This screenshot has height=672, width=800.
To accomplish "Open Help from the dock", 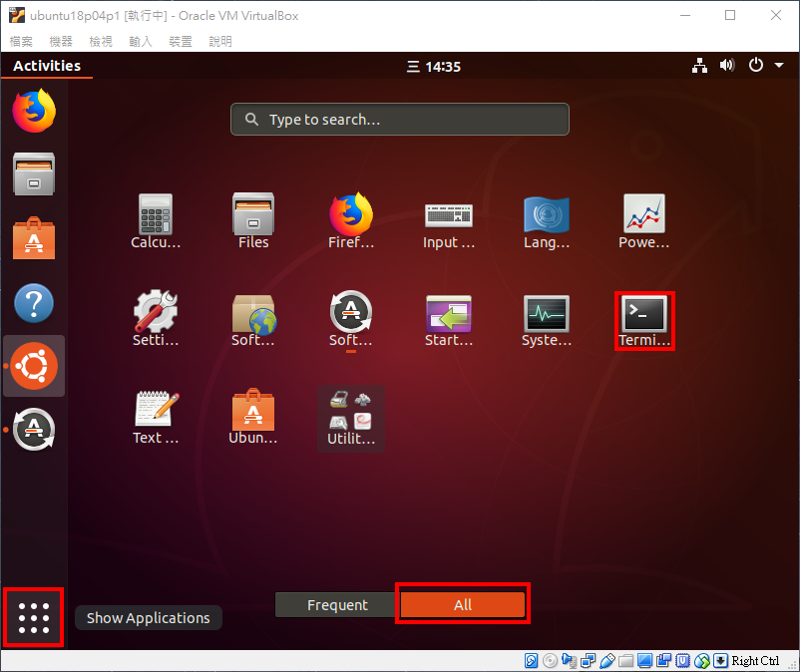I will coord(34,303).
